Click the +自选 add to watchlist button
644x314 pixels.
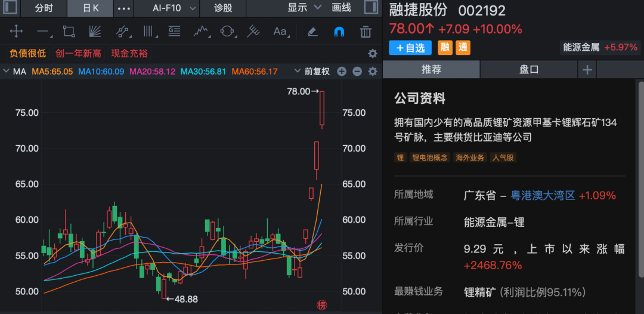pyautogui.click(x=411, y=48)
